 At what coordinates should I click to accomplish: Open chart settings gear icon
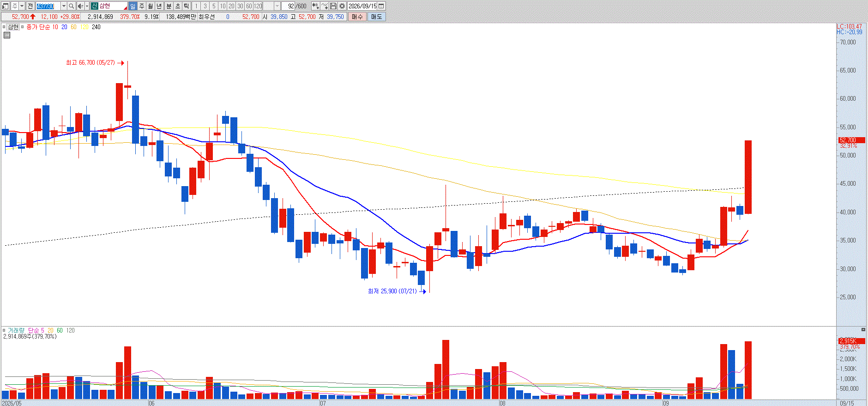point(342,6)
